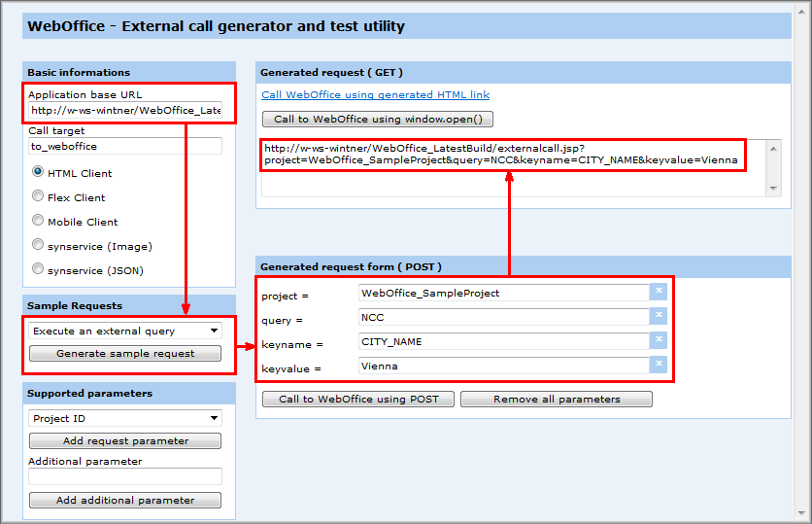Click the keyname = label
Image resolution: width=812 pixels, height=524 pixels.
(292, 345)
